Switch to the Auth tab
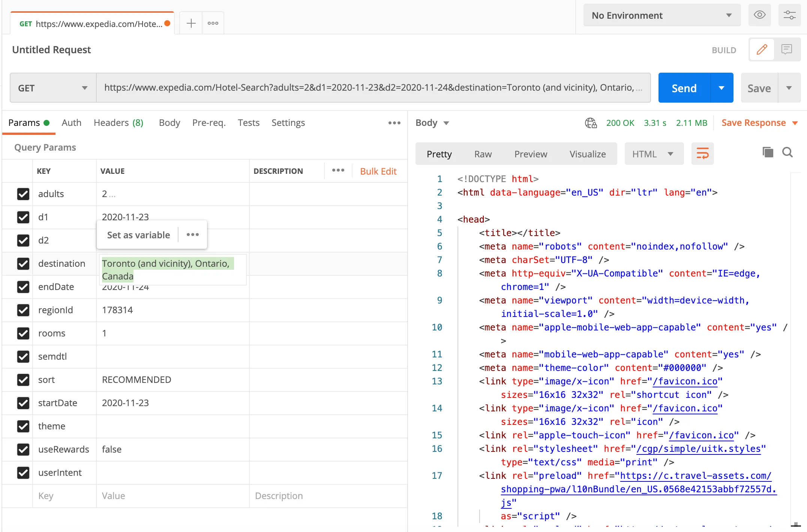The height and width of the screenshot is (532, 807). coord(71,123)
